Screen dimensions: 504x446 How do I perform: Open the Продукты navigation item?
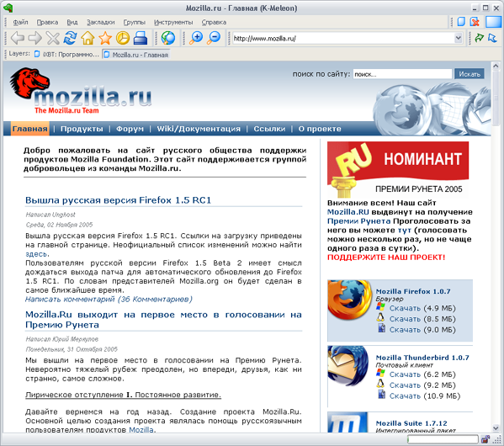82,129
